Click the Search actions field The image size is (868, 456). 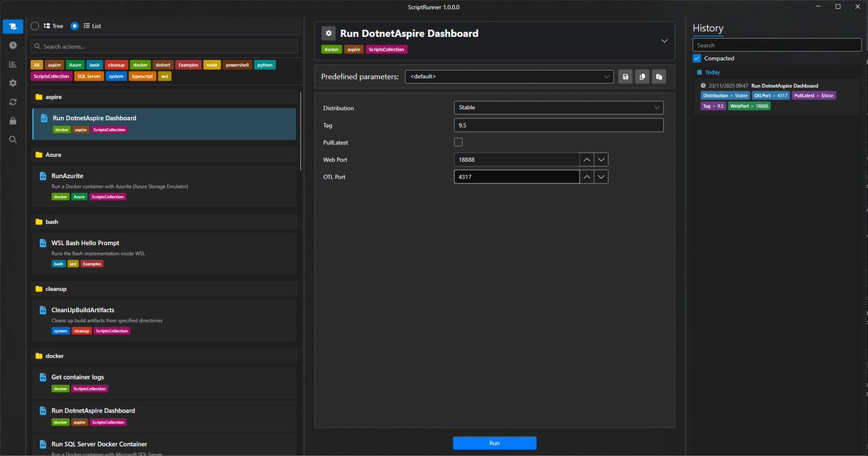pos(164,46)
